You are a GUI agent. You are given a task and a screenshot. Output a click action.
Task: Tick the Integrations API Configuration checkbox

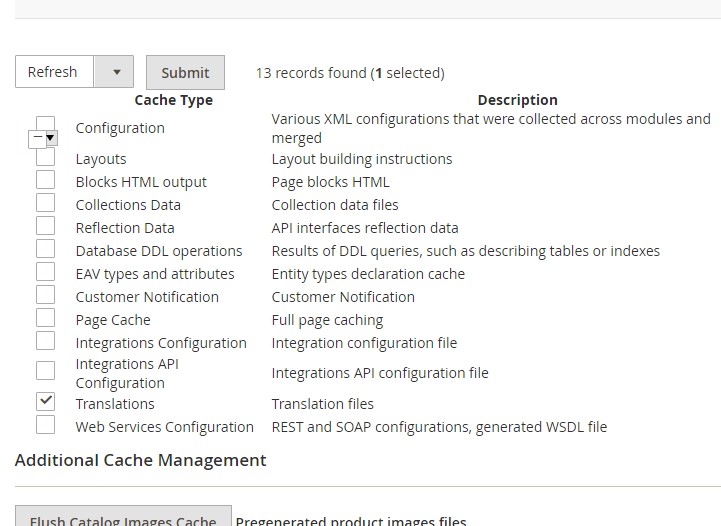(45, 371)
